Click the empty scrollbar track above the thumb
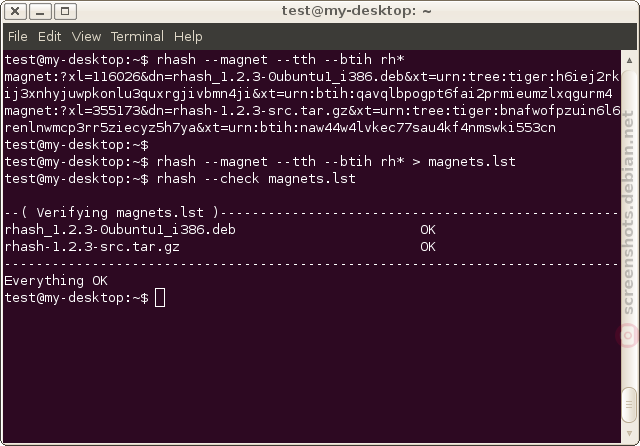The width and height of the screenshot is (640, 446). (x=629, y=227)
